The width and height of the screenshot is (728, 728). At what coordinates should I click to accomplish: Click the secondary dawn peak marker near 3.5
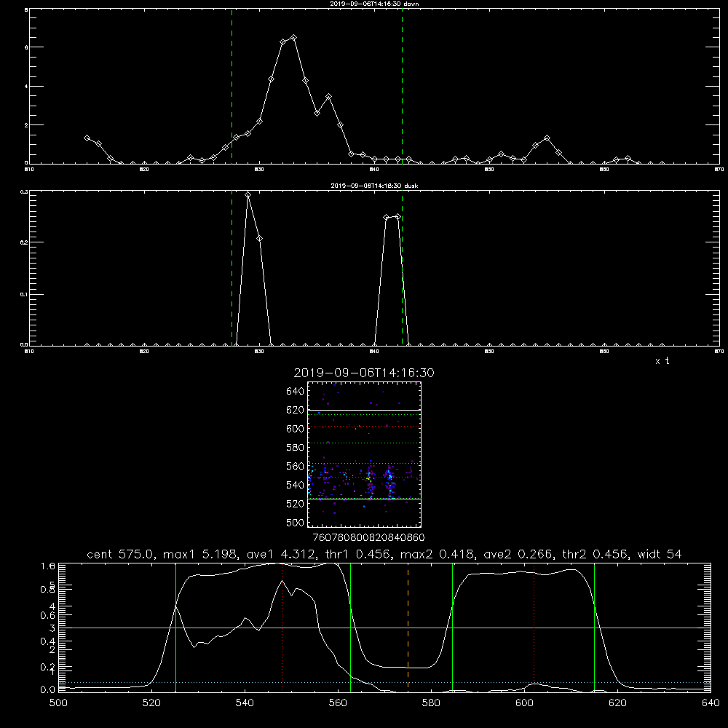[329, 97]
